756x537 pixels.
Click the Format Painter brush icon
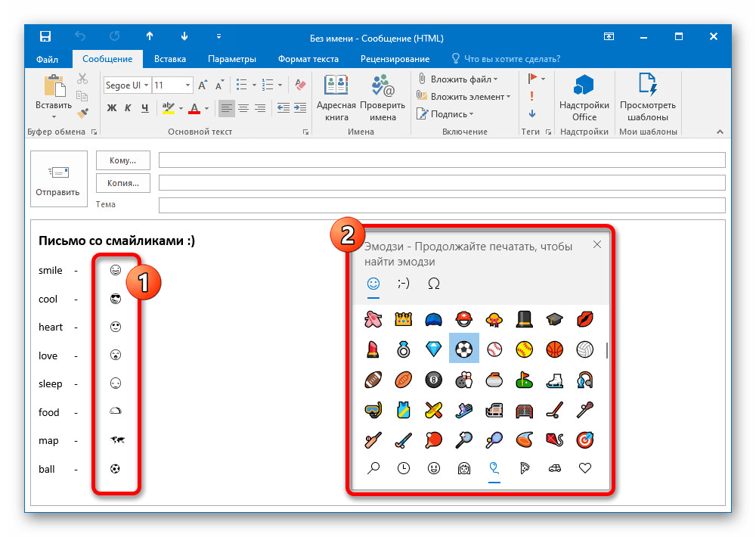tap(82, 112)
